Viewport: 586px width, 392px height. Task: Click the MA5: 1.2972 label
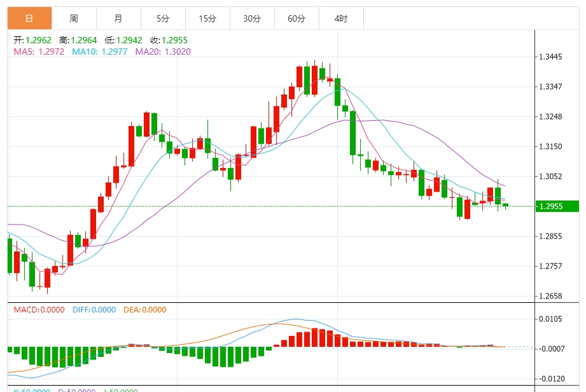39,52
